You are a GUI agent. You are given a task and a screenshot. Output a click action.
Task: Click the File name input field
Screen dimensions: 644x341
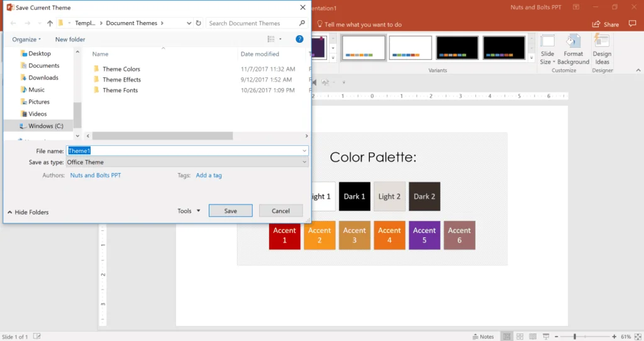[x=187, y=151]
